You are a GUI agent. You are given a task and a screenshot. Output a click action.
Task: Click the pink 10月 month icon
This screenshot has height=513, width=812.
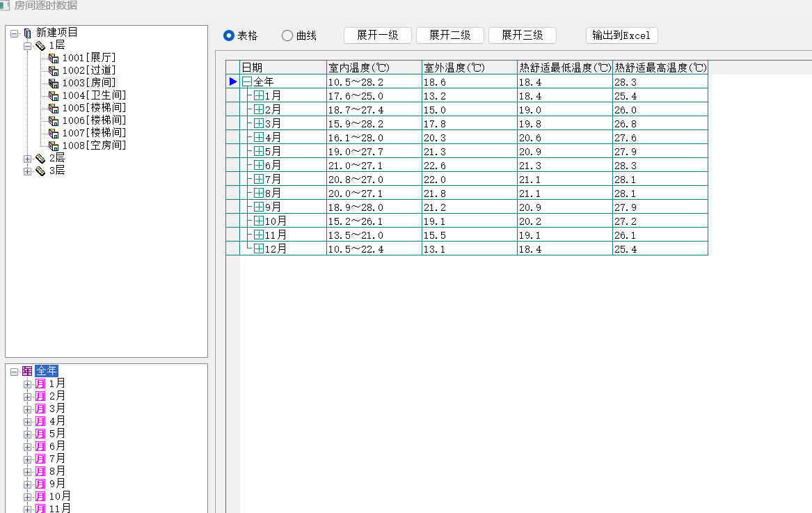(x=40, y=496)
